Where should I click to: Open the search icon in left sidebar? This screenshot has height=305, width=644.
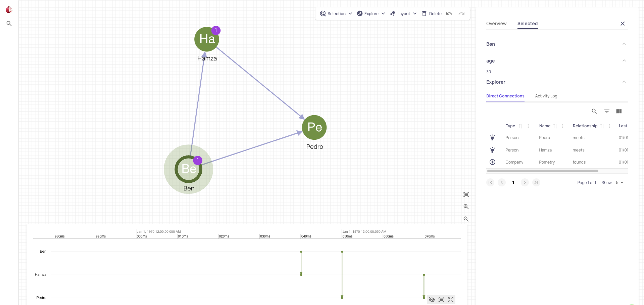pos(9,24)
